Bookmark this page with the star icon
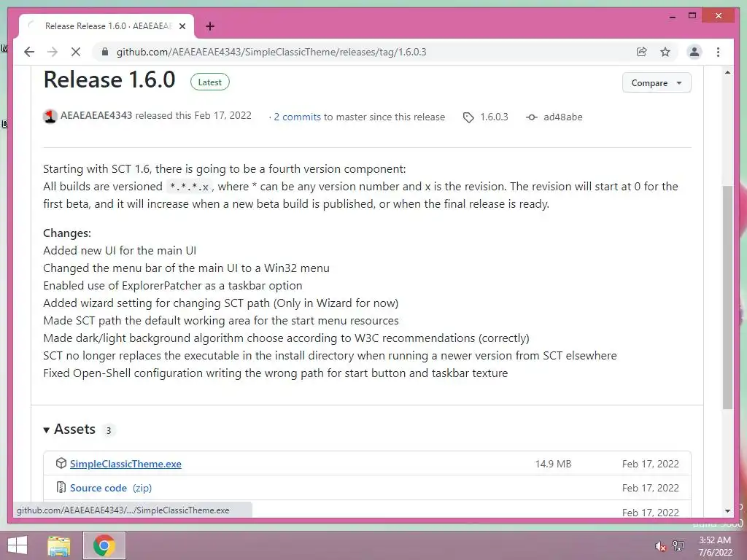The image size is (747, 560). pyautogui.click(x=665, y=52)
